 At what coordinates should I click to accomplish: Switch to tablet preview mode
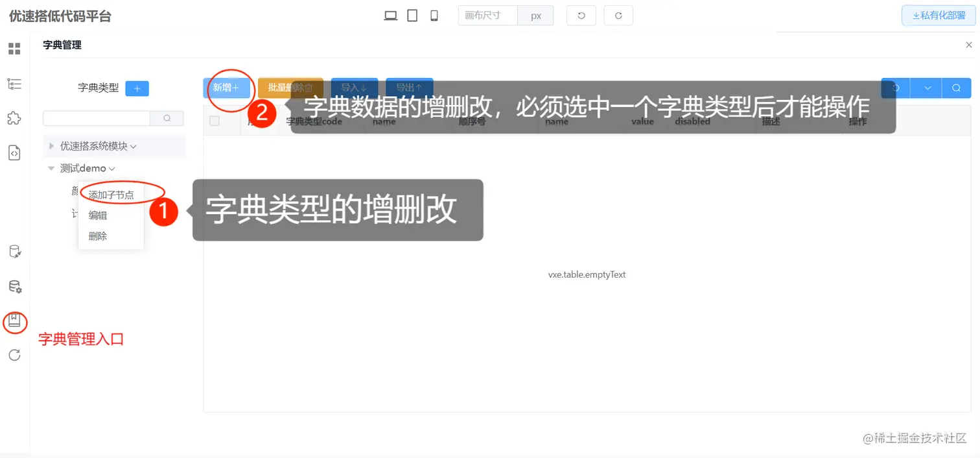click(412, 14)
